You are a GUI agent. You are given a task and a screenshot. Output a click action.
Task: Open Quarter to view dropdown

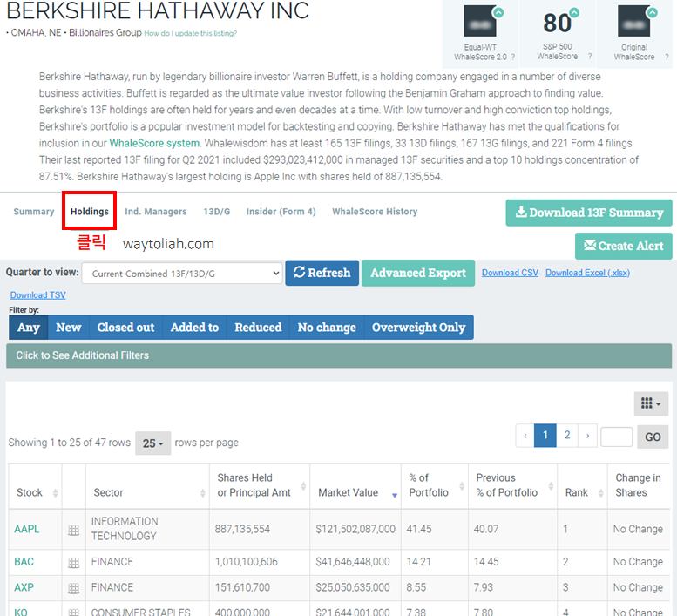182,274
